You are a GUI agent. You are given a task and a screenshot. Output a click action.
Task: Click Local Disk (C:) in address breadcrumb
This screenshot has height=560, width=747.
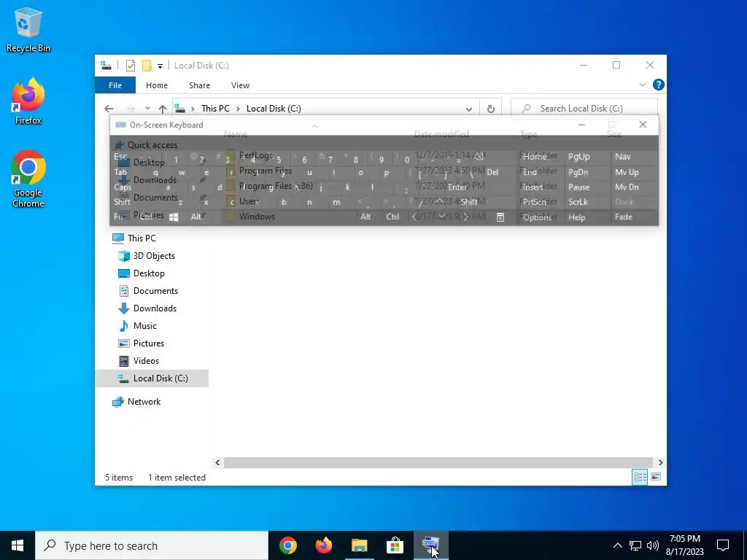(x=274, y=109)
